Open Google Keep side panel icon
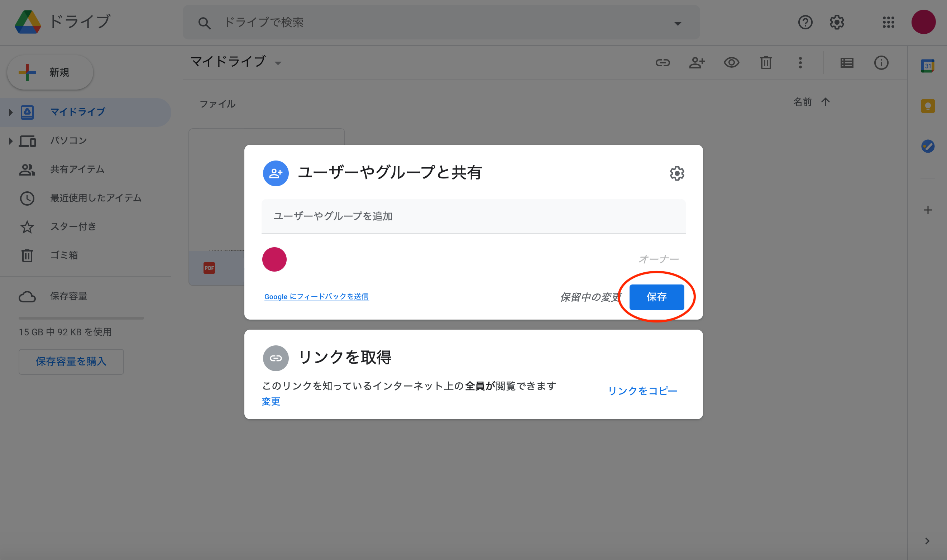947x560 pixels. coord(928,106)
